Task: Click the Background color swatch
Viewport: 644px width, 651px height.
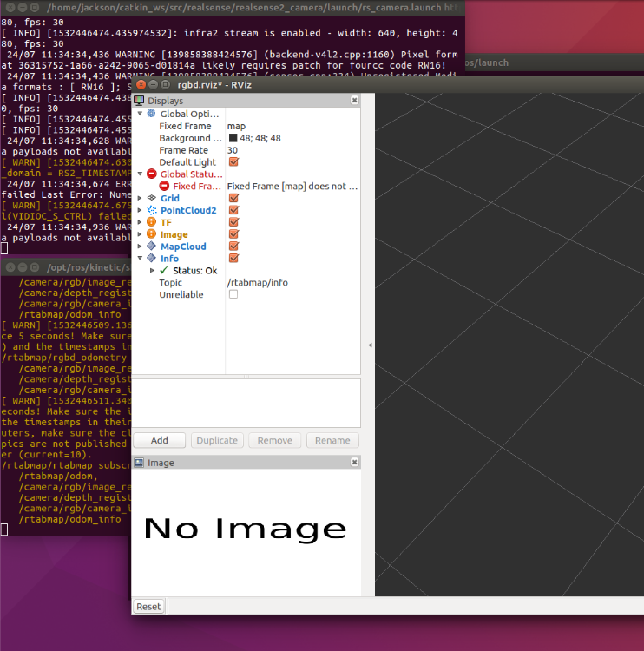Action: point(233,138)
